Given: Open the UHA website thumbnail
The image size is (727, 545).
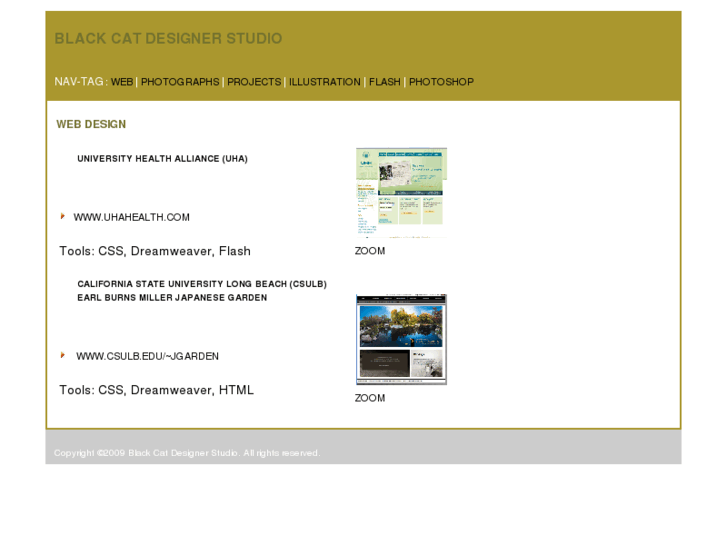Looking at the screenshot, I should [x=401, y=193].
